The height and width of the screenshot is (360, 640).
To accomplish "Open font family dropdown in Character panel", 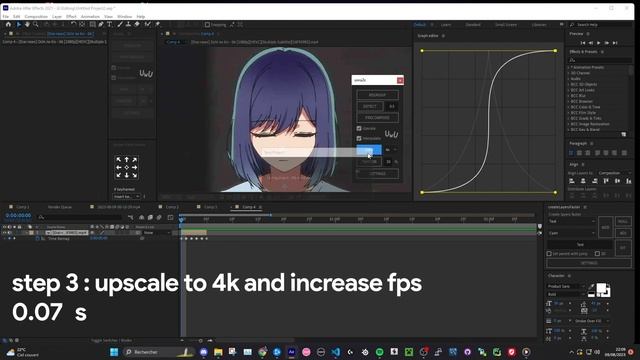I will (566, 287).
